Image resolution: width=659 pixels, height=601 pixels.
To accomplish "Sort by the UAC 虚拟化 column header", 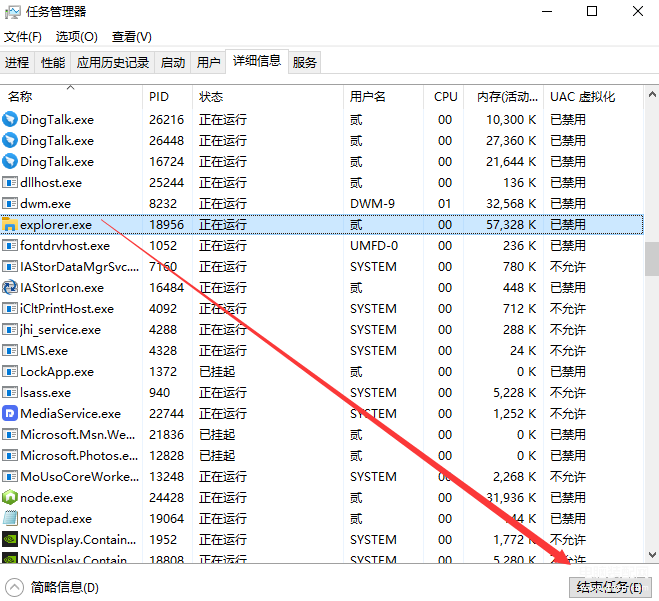I will point(593,97).
